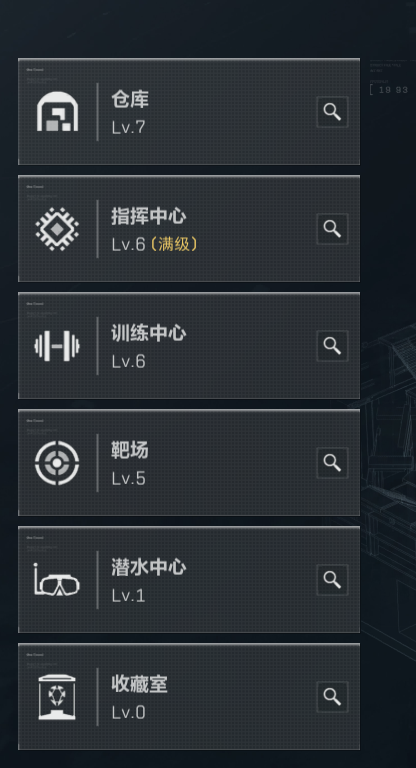416x768 pixels.
Task: View 潜水中心 details via magnifier icon
Action: [x=332, y=580]
